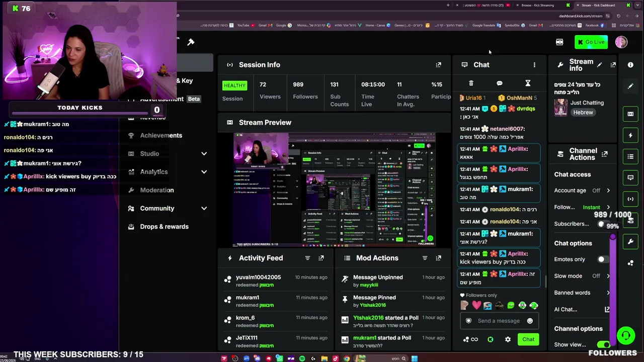
Task: Open the user profile avatar menu
Action: tap(621, 42)
